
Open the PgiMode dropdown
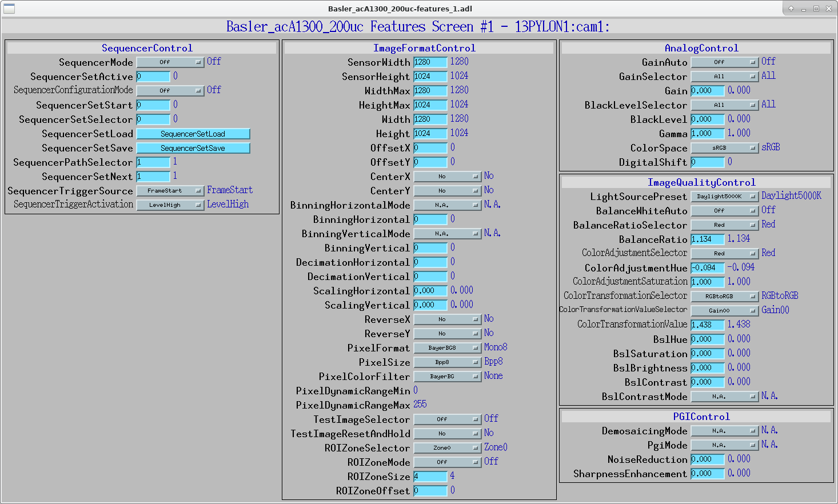tap(725, 445)
